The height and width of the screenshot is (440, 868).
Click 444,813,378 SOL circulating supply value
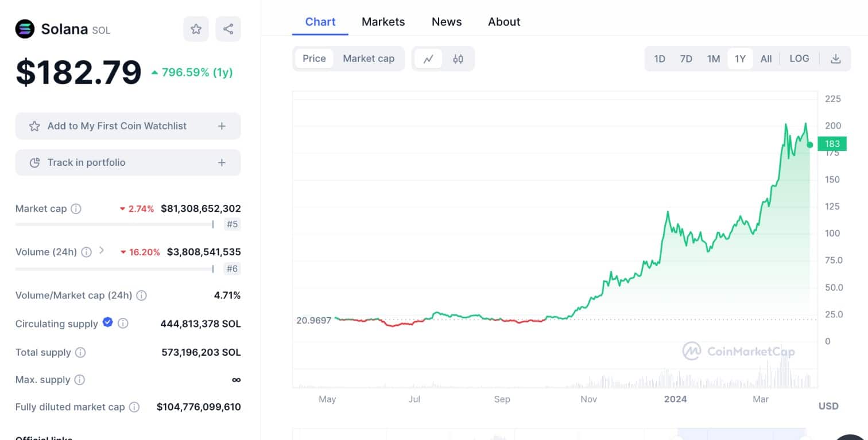point(200,324)
